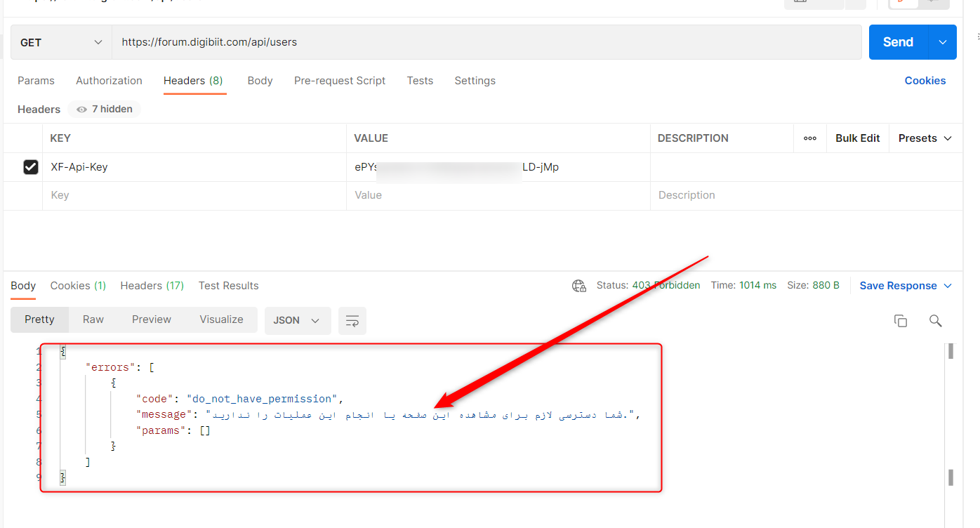Click the API key value cell
The height and width of the screenshot is (528, 980).
(x=498, y=167)
